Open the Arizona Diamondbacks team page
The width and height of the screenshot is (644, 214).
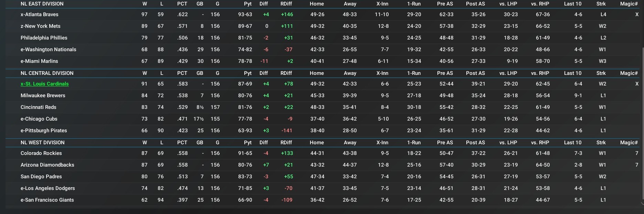pos(47,165)
